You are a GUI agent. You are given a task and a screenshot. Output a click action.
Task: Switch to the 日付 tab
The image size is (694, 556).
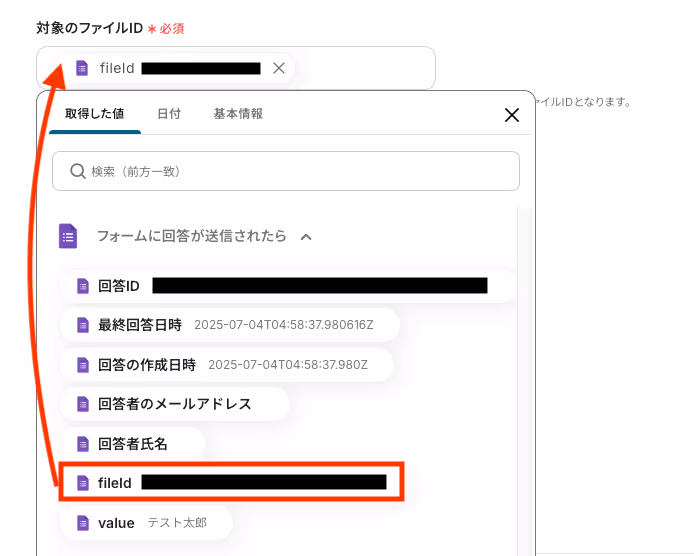point(169,114)
